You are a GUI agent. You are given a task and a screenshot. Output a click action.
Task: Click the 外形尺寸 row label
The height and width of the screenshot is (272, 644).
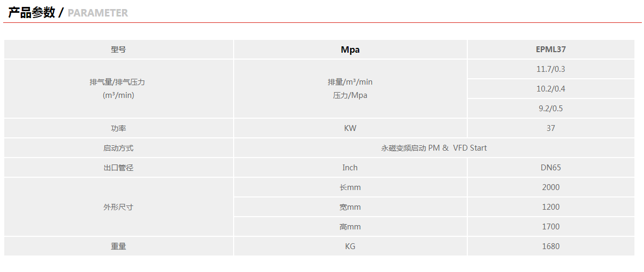coord(118,207)
